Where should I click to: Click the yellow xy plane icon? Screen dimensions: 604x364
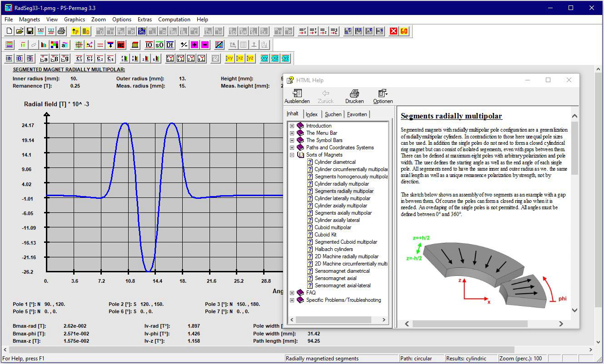click(x=229, y=59)
